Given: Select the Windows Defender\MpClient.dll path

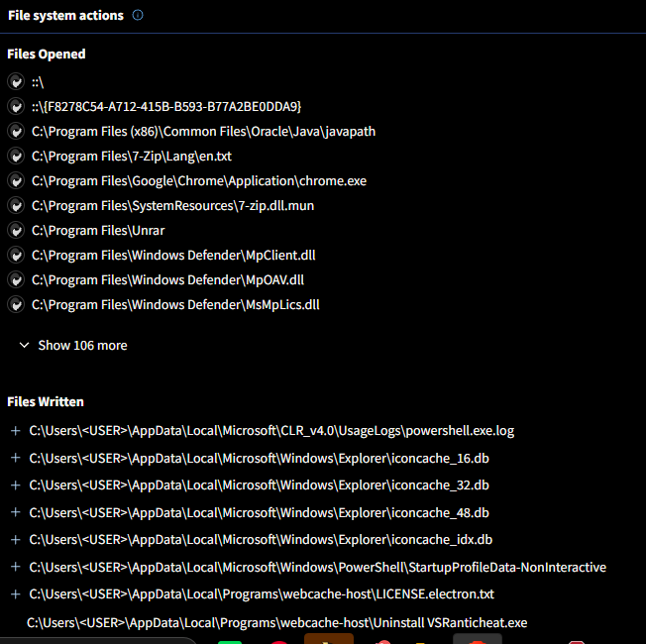Looking at the screenshot, I should 173,256.
